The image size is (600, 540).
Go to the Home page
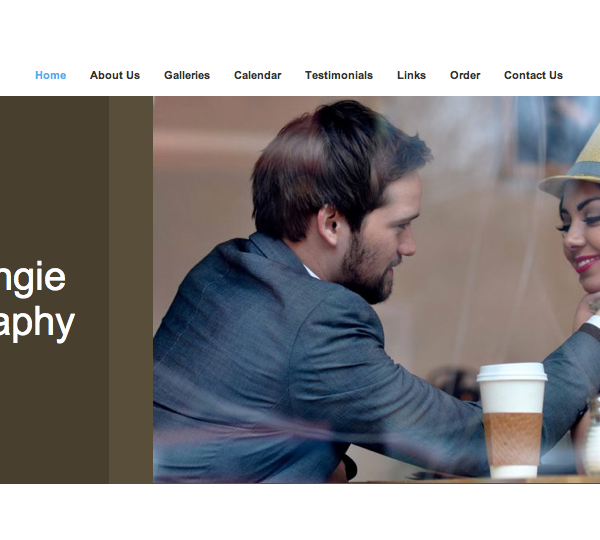51,75
